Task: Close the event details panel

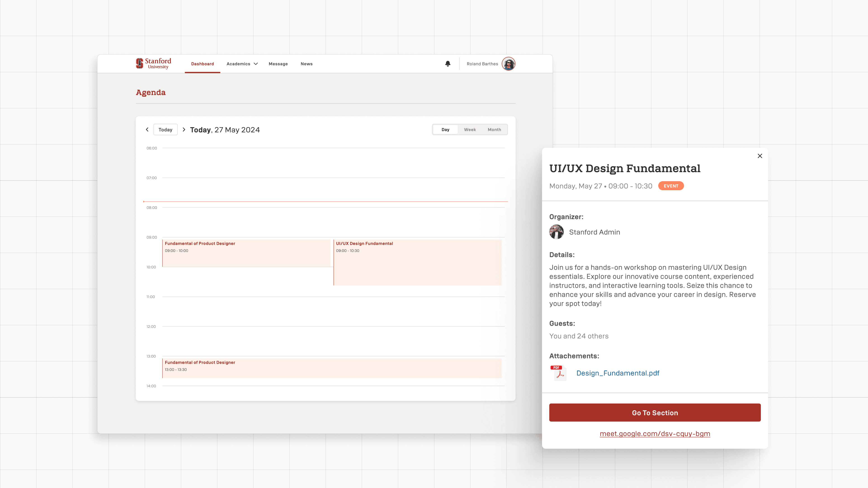Action: coord(759,156)
